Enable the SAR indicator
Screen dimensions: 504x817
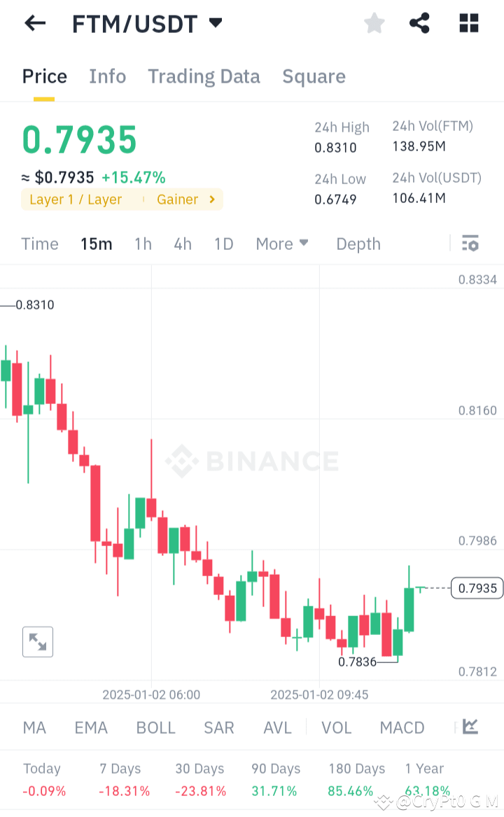coord(218,728)
